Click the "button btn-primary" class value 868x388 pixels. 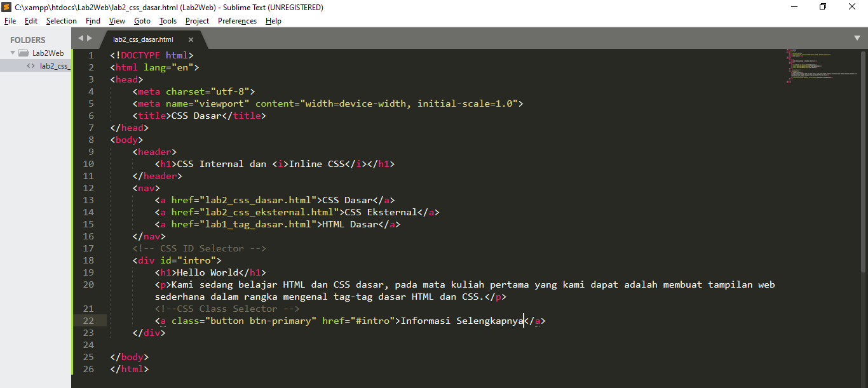tap(261, 321)
